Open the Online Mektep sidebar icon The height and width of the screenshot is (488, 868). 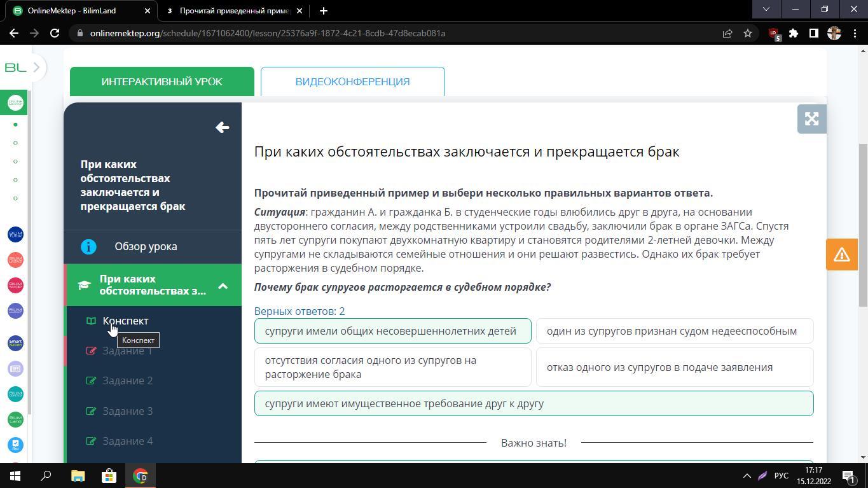pos(15,102)
